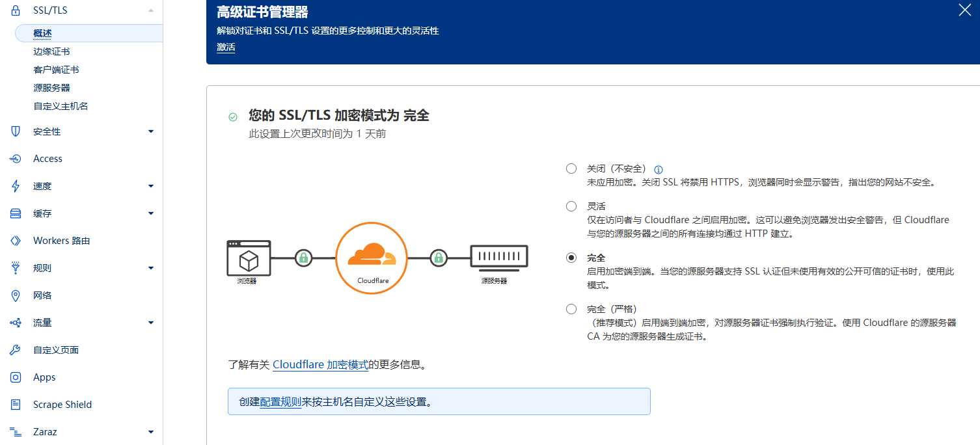Click the green checkmark status icon
This screenshot has width=980, height=445.
pos(233,117)
